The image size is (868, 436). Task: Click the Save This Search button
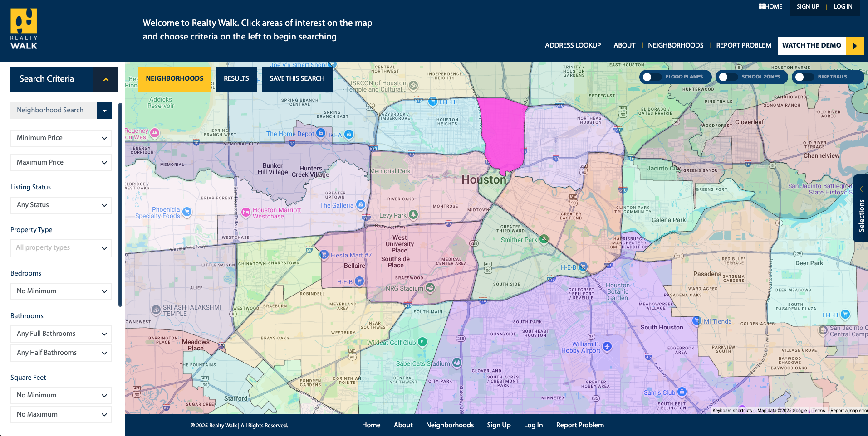pos(297,79)
